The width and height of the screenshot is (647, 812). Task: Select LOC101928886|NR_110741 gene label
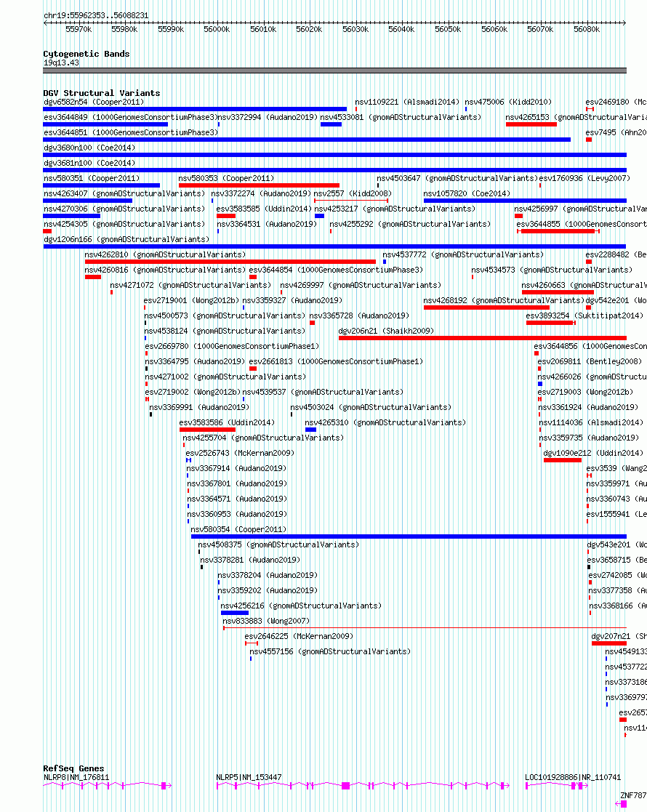point(572,777)
